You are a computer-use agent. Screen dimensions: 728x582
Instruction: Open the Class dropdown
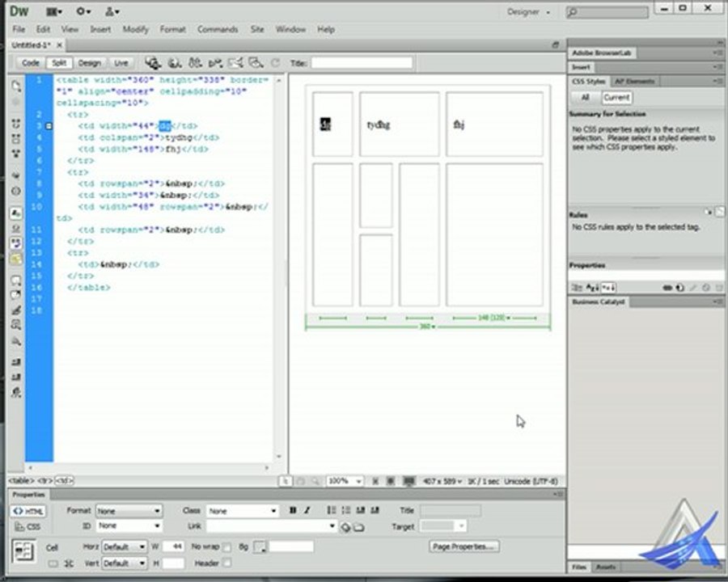(x=242, y=511)
